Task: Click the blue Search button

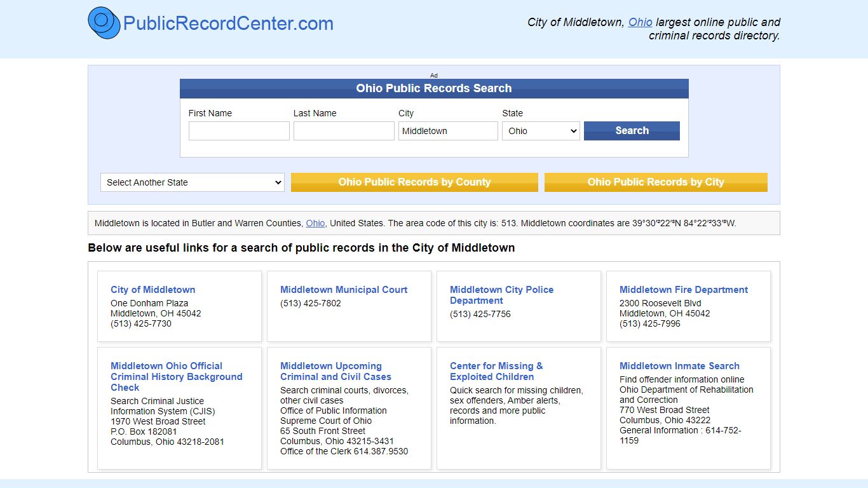Action: [632, 131]
